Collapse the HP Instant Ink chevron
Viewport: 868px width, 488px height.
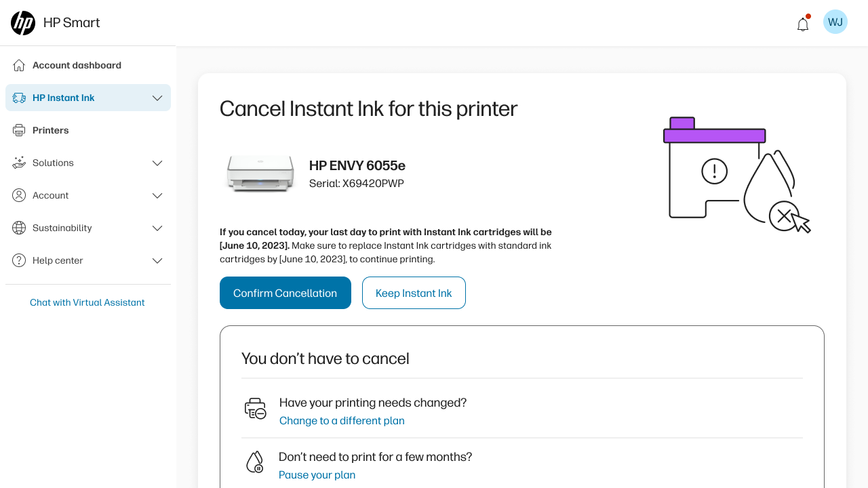157,98
